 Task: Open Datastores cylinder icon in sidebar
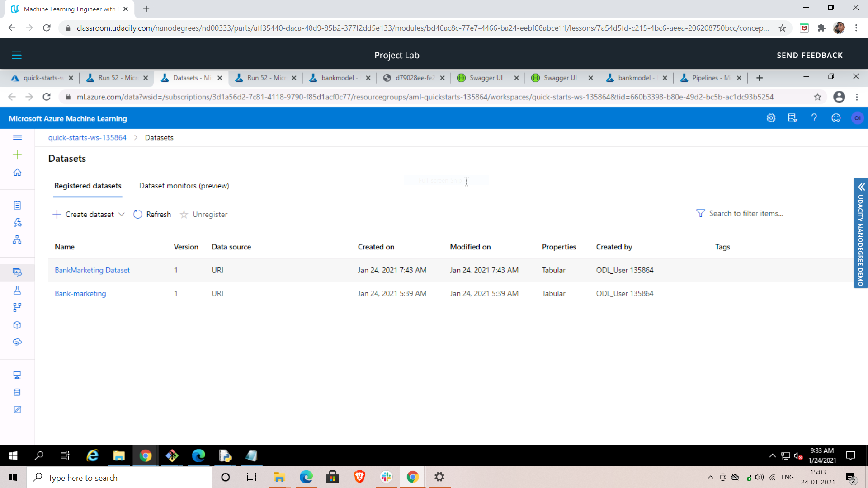coord(17,392)
